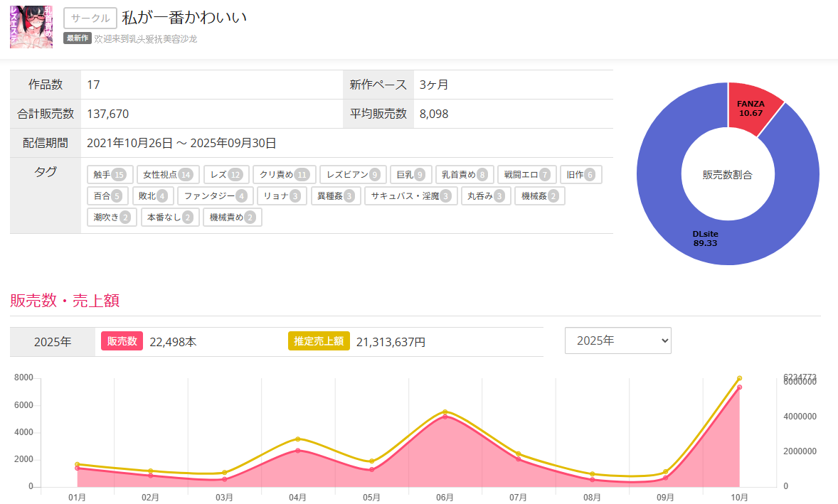This screenshot has width=838, height=504.
Task: Click the 触手 tag with count 15
Action: coord(109,175)
